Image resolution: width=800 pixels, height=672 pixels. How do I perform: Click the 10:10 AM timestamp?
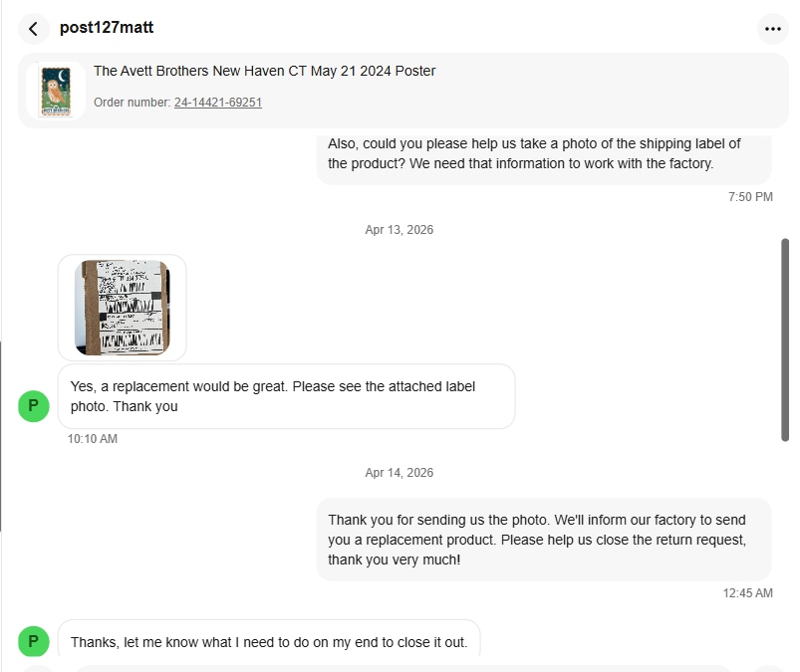[93, 439]
